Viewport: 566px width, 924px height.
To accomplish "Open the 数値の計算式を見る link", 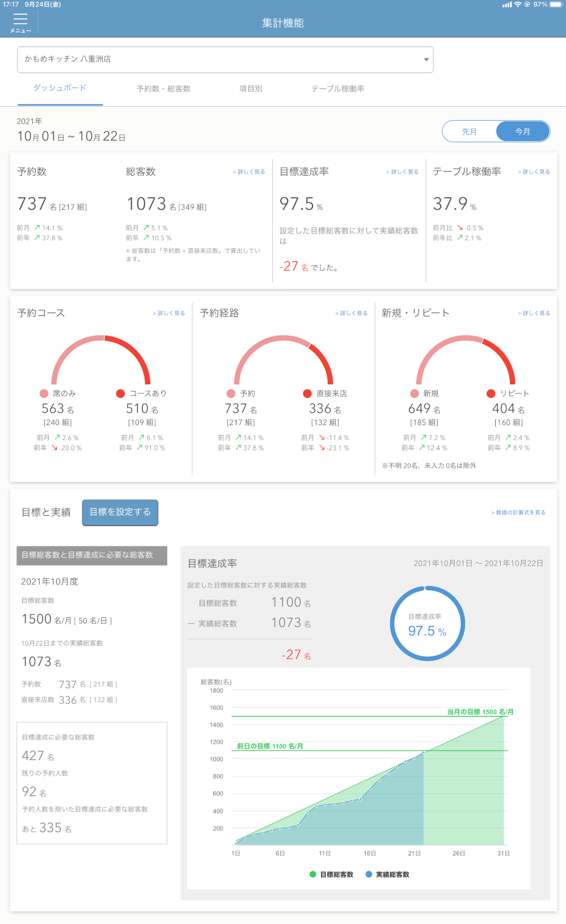I will 518,512.
